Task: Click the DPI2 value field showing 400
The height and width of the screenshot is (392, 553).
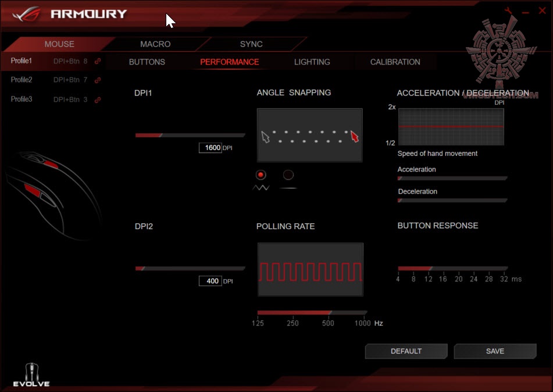Action: [x=210, y=281]
